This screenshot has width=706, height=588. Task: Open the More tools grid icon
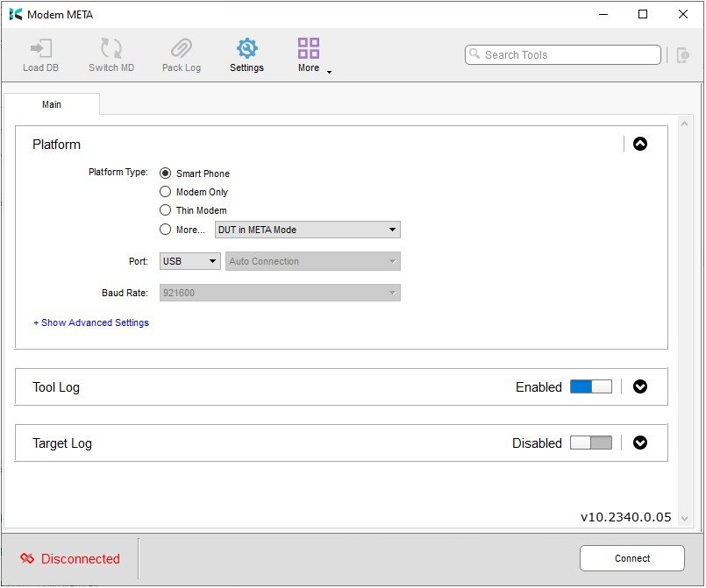(309, 48)
